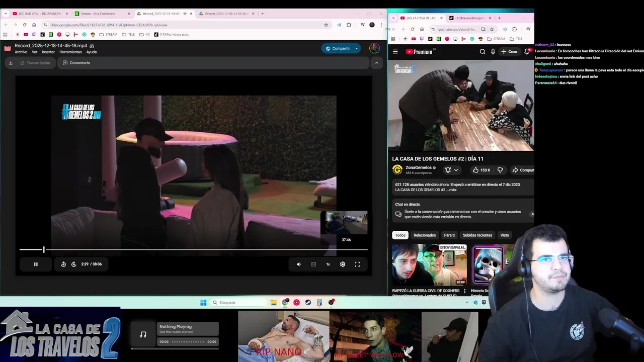Select the Para ti filter chip
Image resolution: width=644 pixels, height=362 pixels.
(449, 235)
